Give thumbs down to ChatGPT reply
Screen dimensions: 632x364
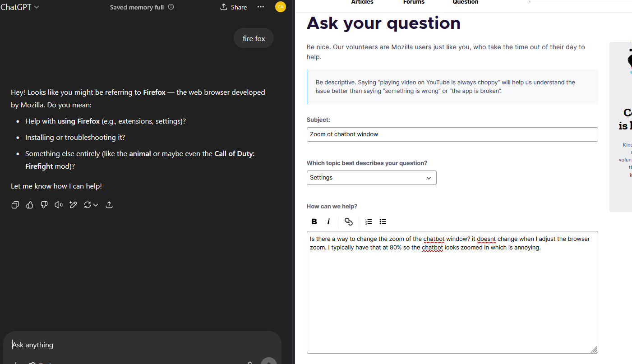pos(44,205)
